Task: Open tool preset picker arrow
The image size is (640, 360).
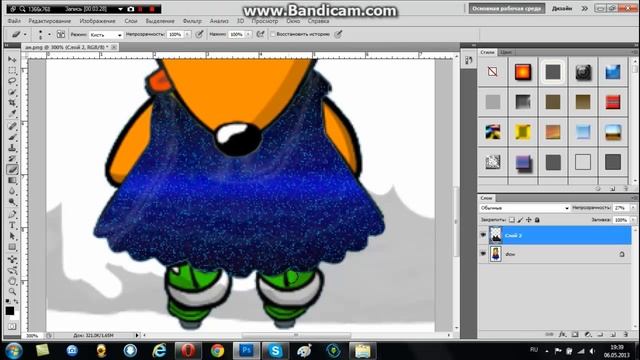Action: point(25,35)
